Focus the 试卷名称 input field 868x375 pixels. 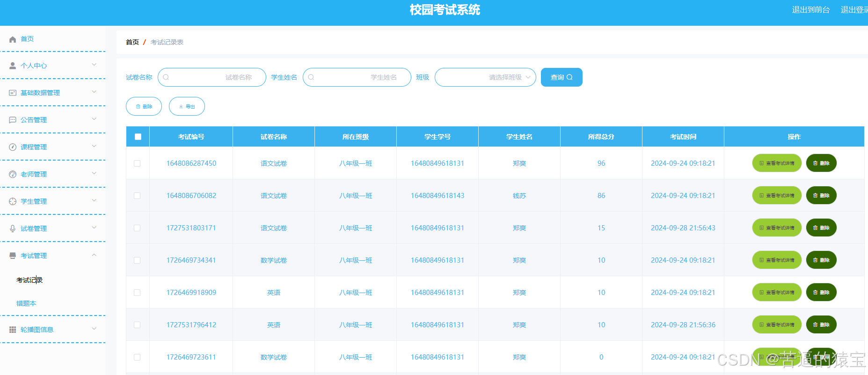(212, 77)
